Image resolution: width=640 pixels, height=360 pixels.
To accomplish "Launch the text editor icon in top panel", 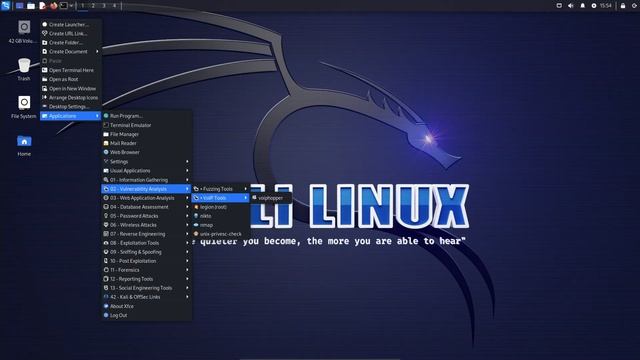I will coord(42,6).
